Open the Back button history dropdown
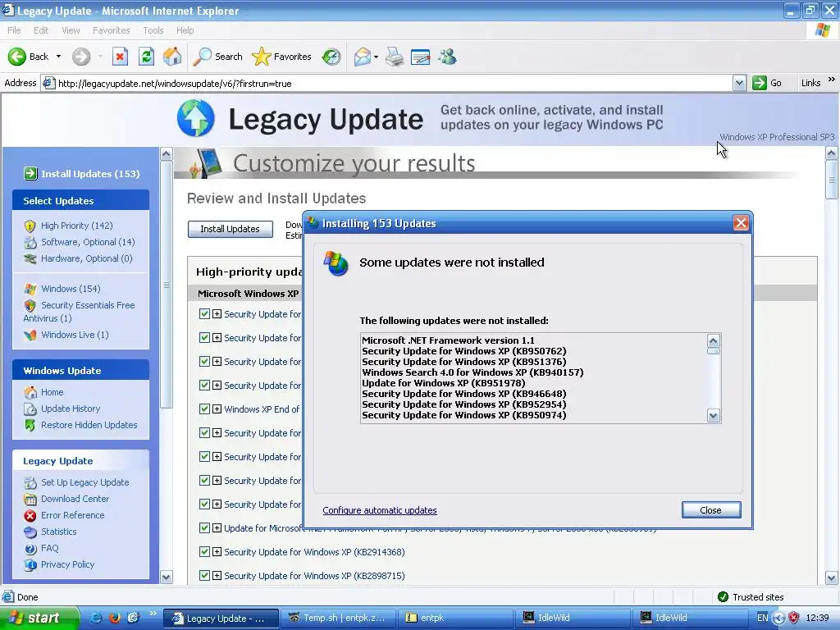This screenshot has height=630, width=840. (58, 57)
